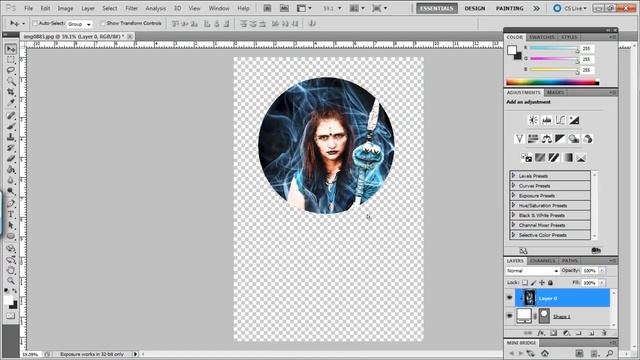The image size is (640, 360).
Task: Hide Shape 1 layer visibility
Action: (509, 316)
